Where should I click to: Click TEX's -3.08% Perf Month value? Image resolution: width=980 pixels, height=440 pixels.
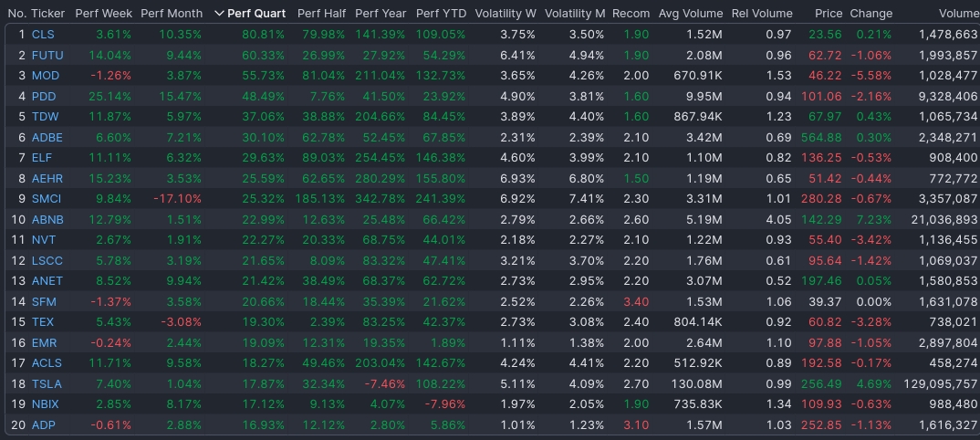pyautogui.click(x=181, y=322)
